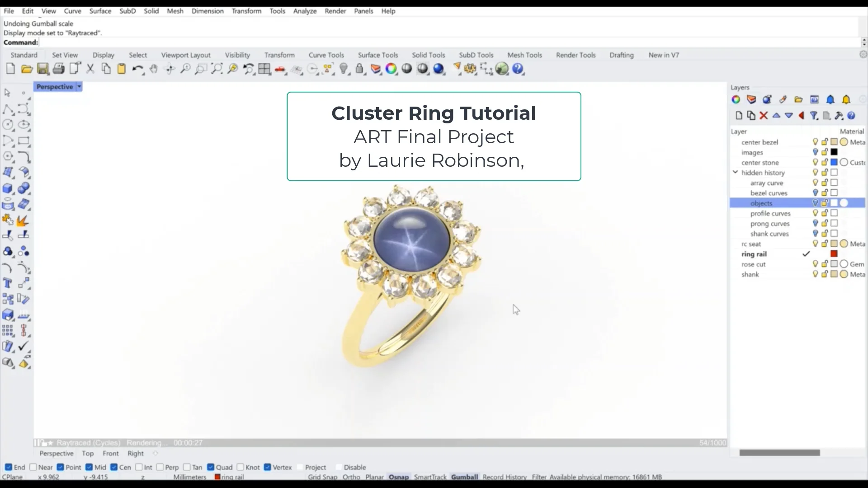Click the Undo icon in the toolbar

click(138, 69)
